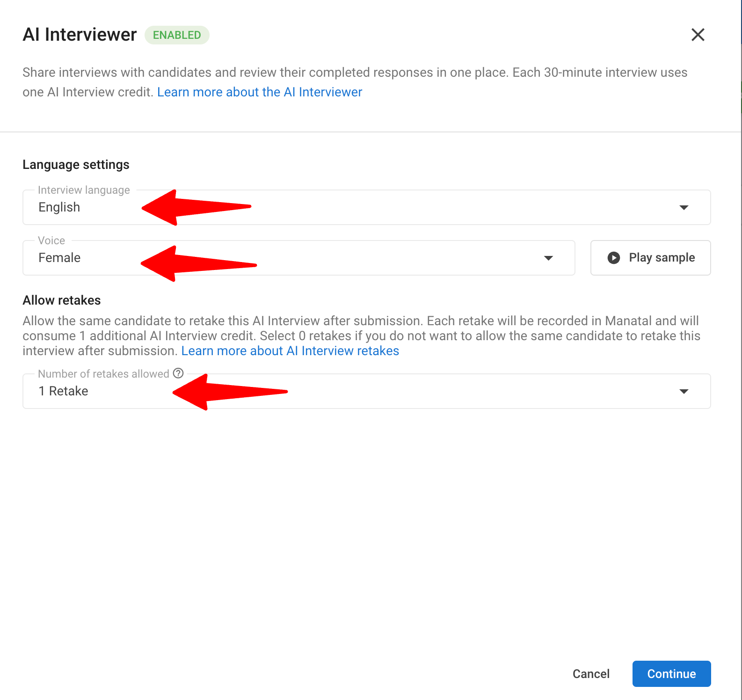
Task: Open Learn more about AI Interview retakes
Action: 290,351
